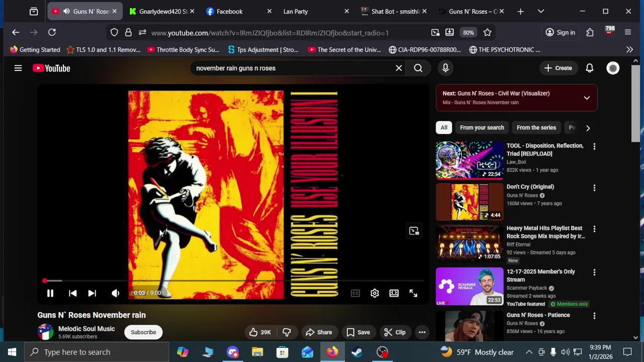Image resolution: width=644 pixels, height=362 pixels.
Task: Go back to previous page
Action: (16, 32)
